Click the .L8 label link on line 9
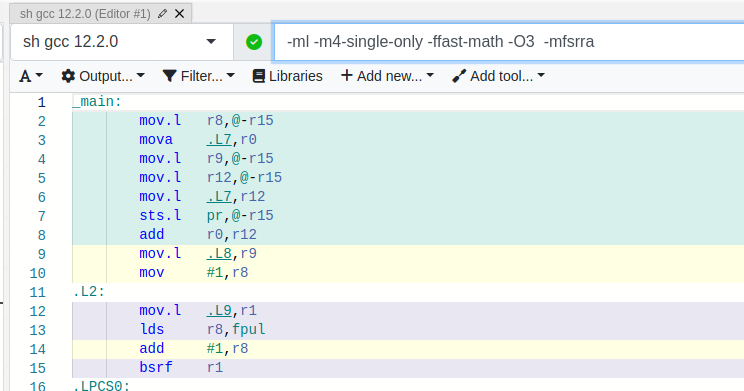The width and height of the screenshot is (744, 391). (219, 253)
